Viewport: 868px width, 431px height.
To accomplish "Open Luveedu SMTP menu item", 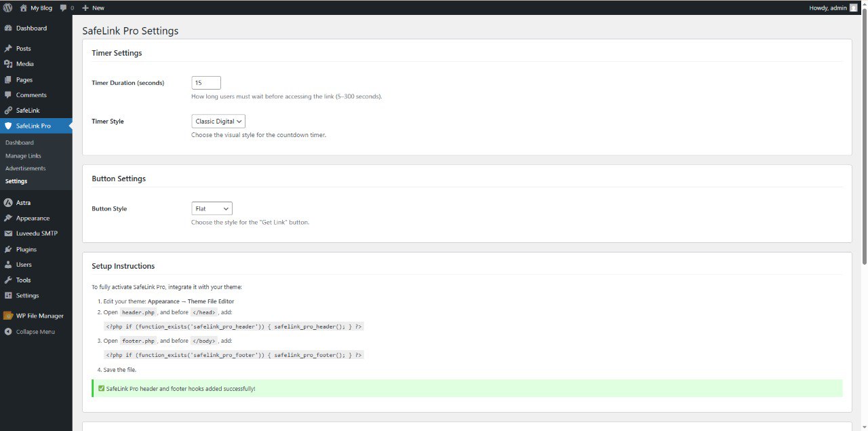I will coord(36,233).
